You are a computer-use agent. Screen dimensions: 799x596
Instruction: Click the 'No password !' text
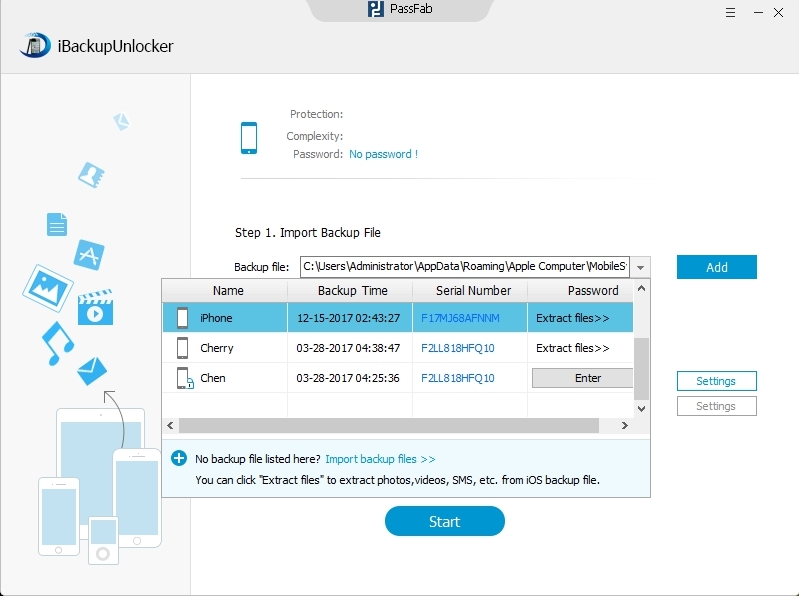click(x=383, y=154)
